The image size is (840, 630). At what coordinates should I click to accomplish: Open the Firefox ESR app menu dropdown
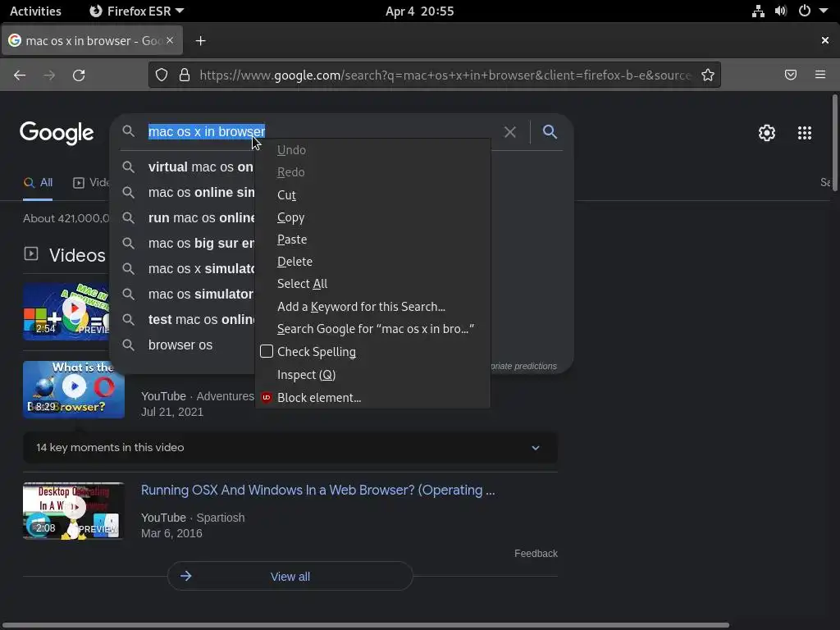(137, 11)
